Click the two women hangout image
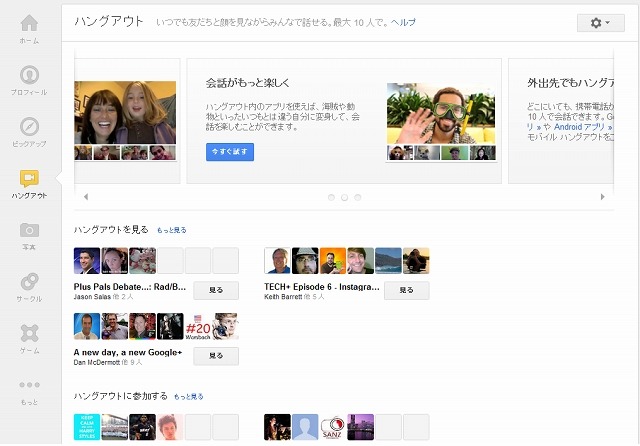 pyautogui.click(x=125, y=112)
